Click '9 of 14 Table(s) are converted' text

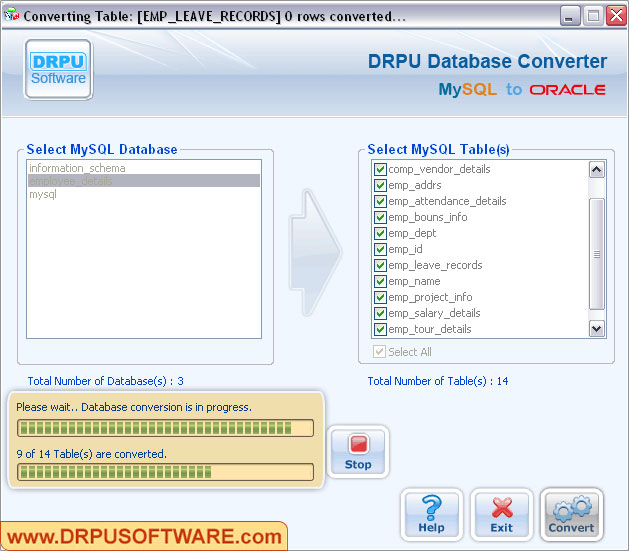tap(91, 454)
